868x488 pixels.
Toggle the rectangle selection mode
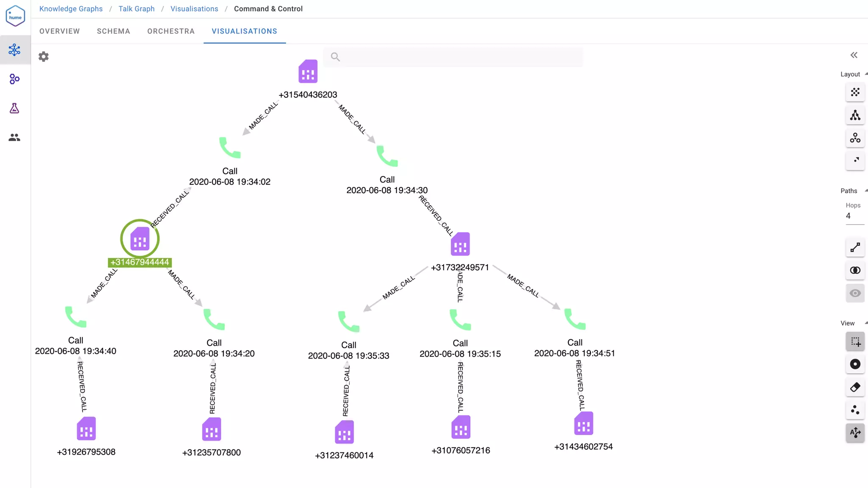coord(855,341)
